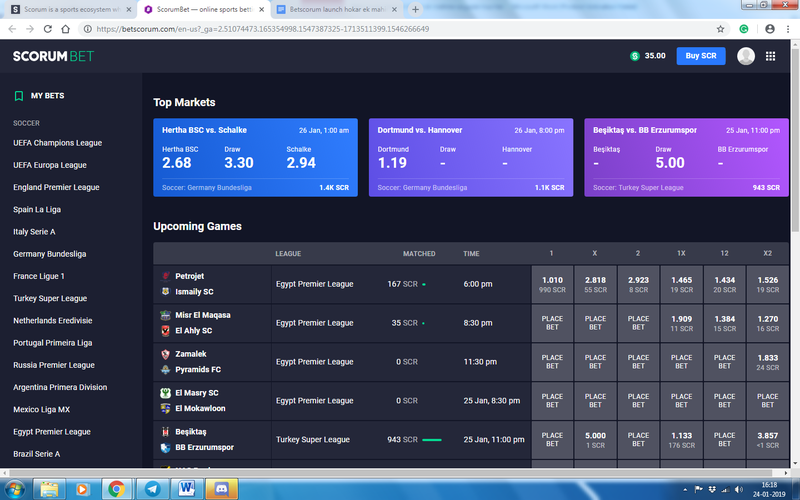Open Chrome account profile icon
The width and height of the screenshot is (800, 500).
pyautogui.click(x=770, y=29)
